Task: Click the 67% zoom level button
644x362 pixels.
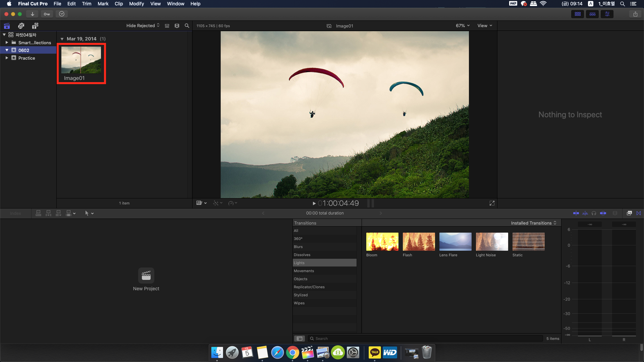Action: pyautogui.click(x=463, y=25)
